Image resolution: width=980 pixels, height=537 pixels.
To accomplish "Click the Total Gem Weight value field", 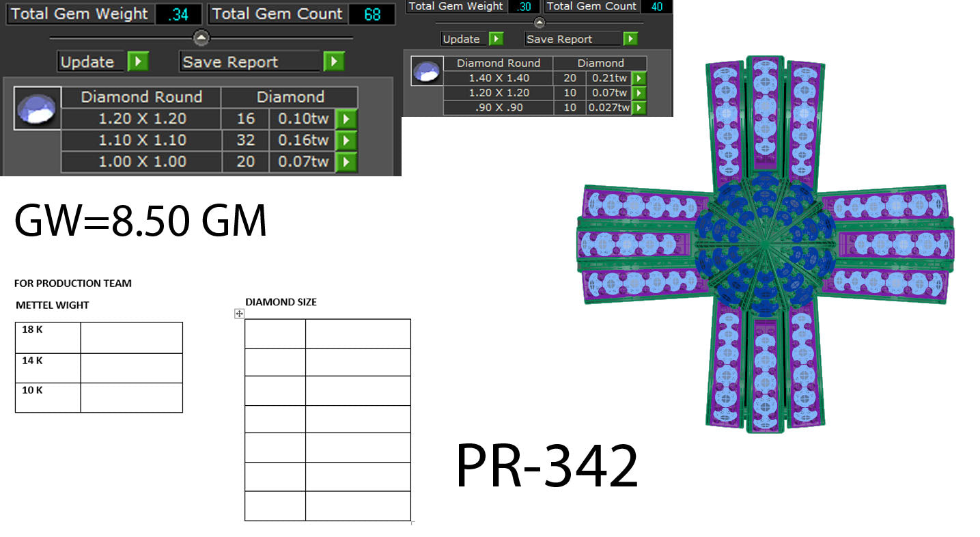I will 178,13.
